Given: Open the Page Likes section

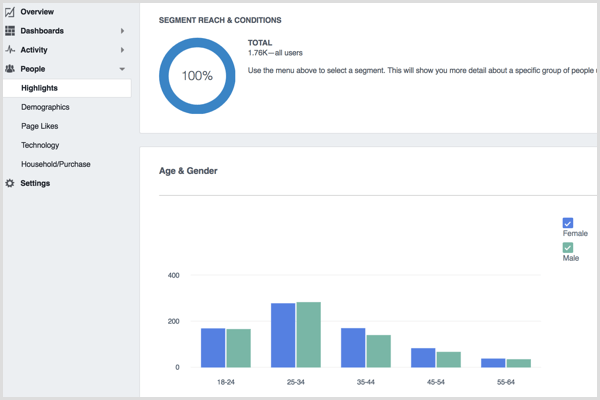Looking at the screenshot, I should point(40,126).
